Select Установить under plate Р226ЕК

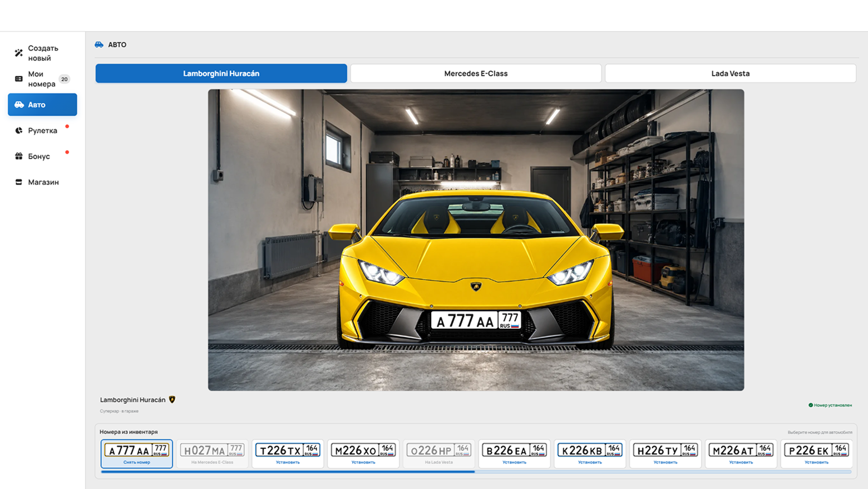[x=817, y=462]
